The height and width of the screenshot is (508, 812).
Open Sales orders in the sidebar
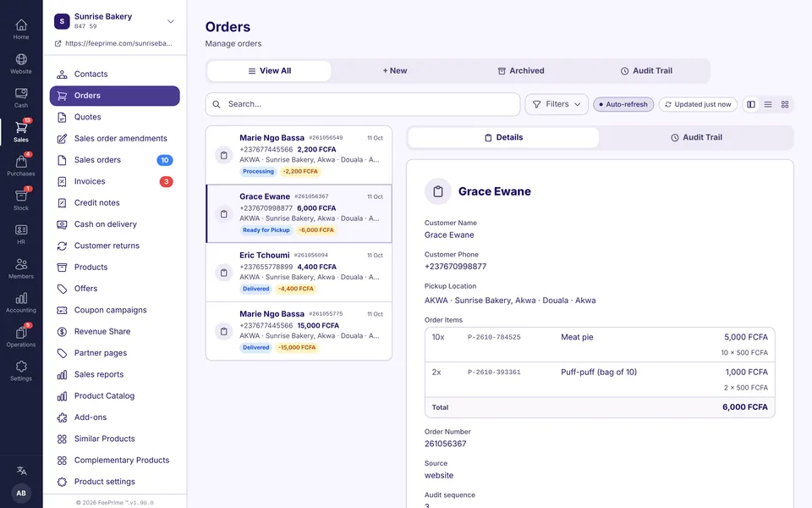coord(114,160)
